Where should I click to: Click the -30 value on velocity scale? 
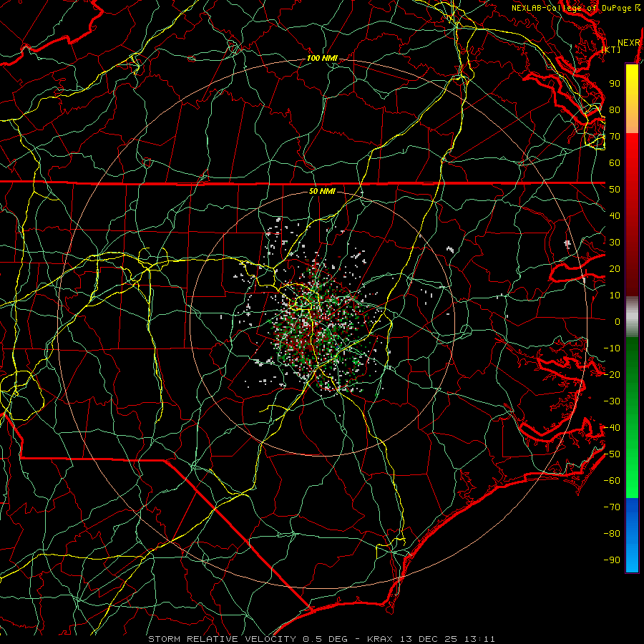pos(612,401)
